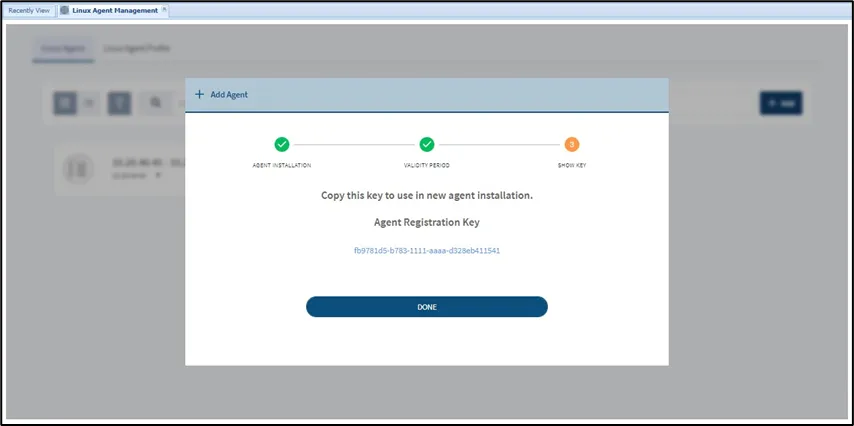854x426 pixels.
Task: Close the Linux Agent Management tab
Action: [164, 9]
